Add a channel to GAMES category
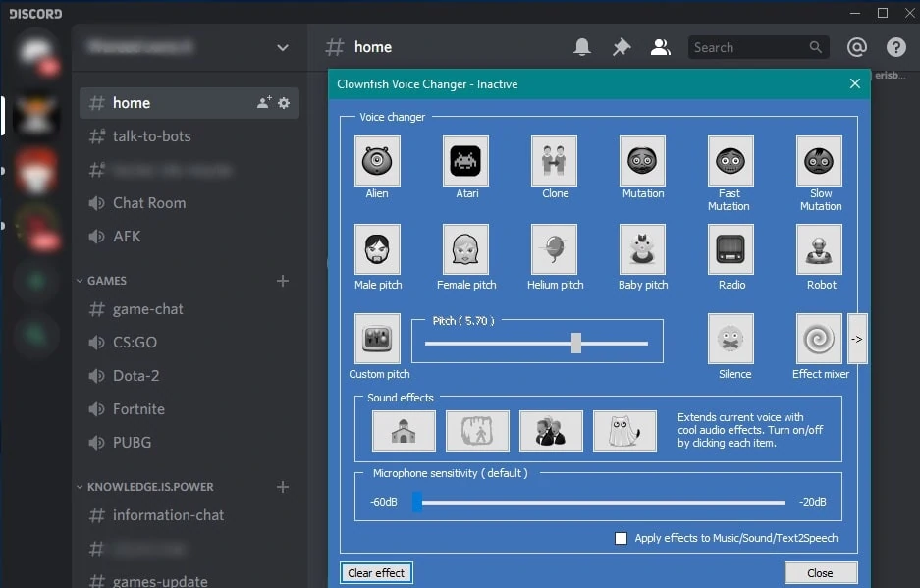920x588 pixels. [283, 281]
